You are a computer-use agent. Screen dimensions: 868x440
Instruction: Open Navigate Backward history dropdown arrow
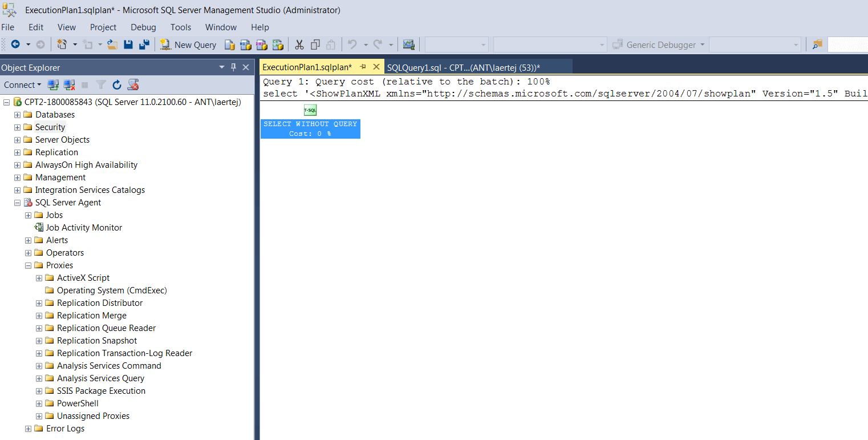pyautogui.click(x=28, y=45)
